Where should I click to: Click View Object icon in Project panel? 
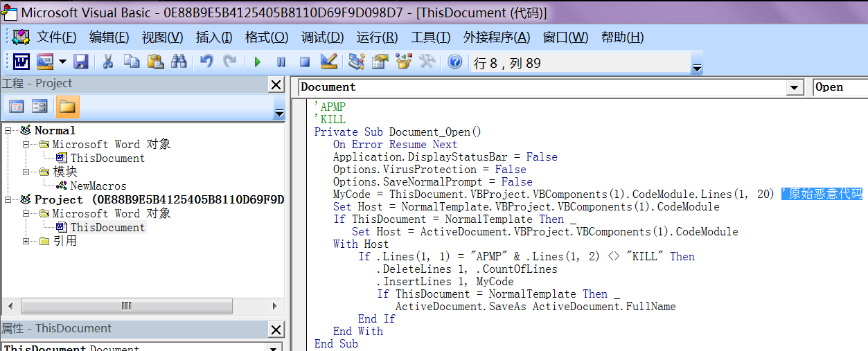(x=39, y=107)
